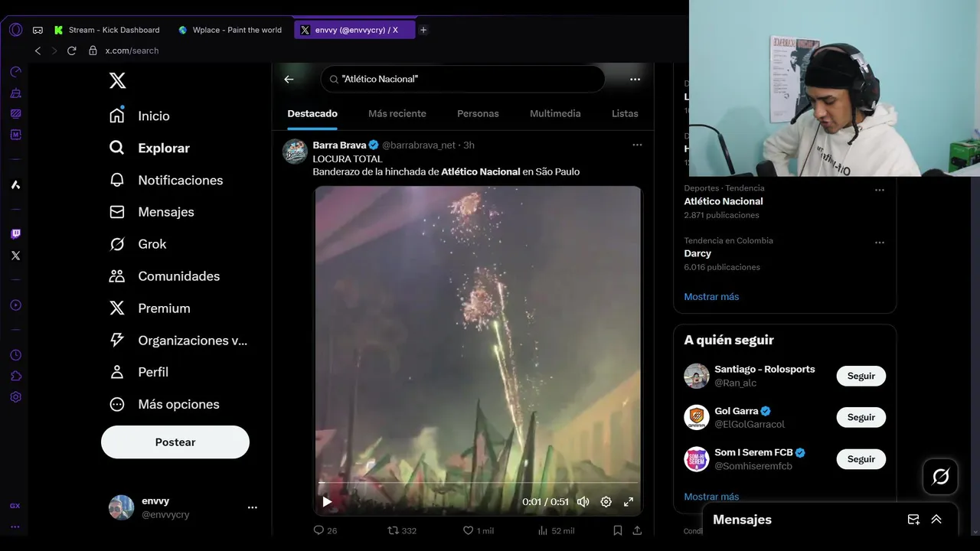Image resolution: width=980 pixels, height=551 pixels.
Task: Open Twitch sidebar panel icon
Action: 15,233
